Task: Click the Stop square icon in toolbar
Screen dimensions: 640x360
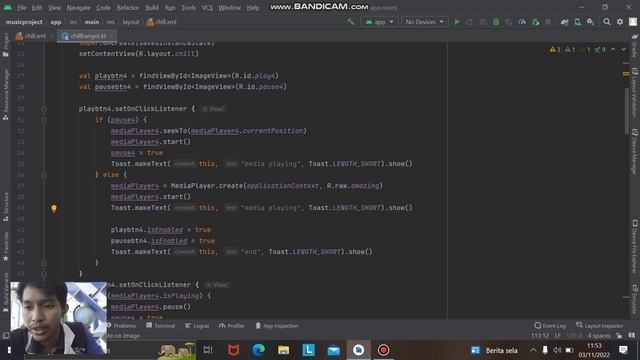Action: tap(548, 22)
